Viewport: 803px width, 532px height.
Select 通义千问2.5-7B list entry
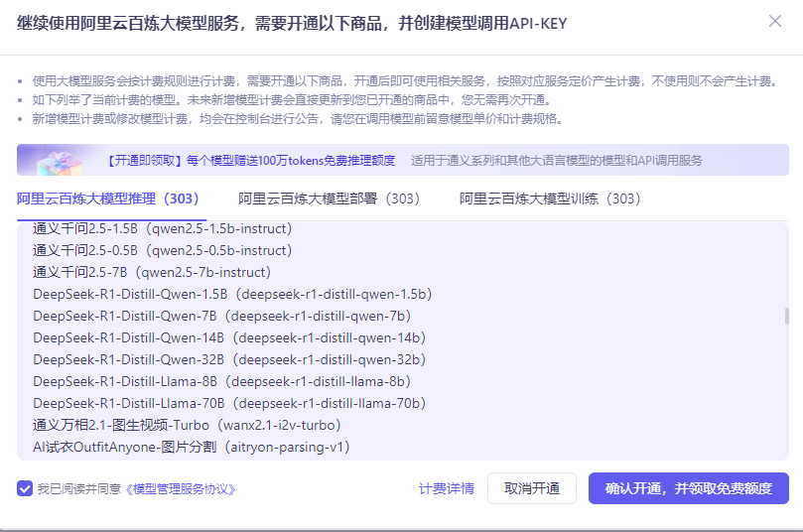(152, 272)
